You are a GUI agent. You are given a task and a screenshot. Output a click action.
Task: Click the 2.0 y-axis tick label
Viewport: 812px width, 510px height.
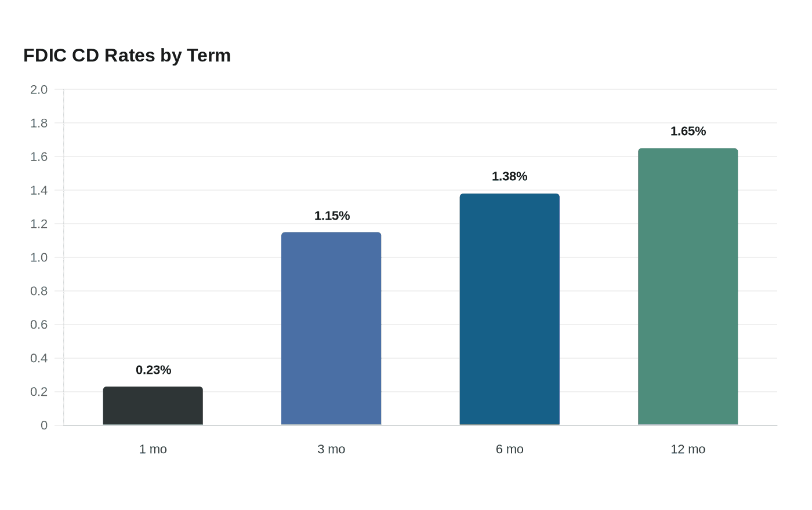click(39, 89)
